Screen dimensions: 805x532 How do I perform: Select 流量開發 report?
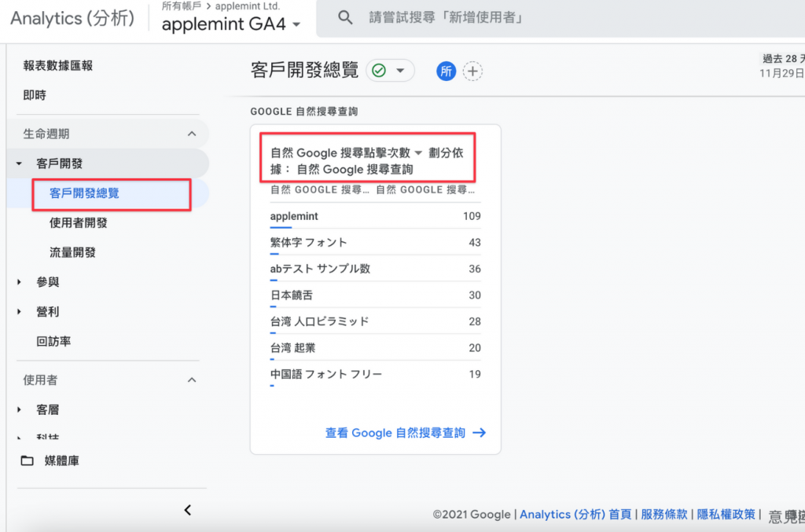click(72, 252)
